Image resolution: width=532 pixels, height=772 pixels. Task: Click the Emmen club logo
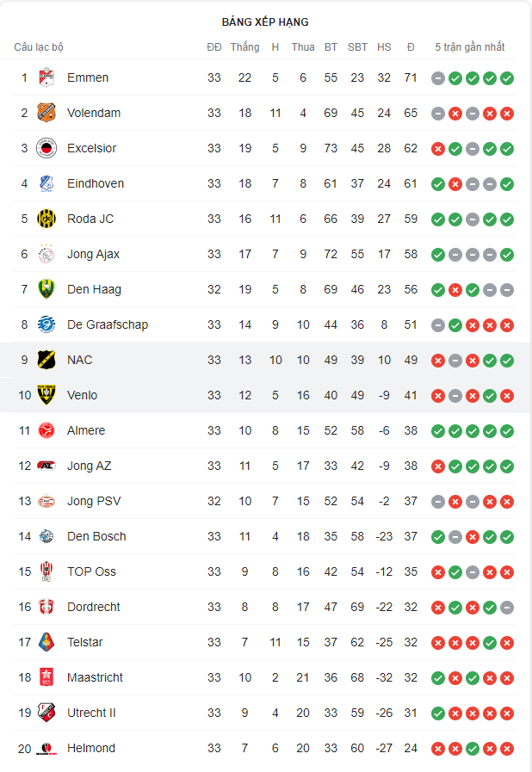[46, 77]
